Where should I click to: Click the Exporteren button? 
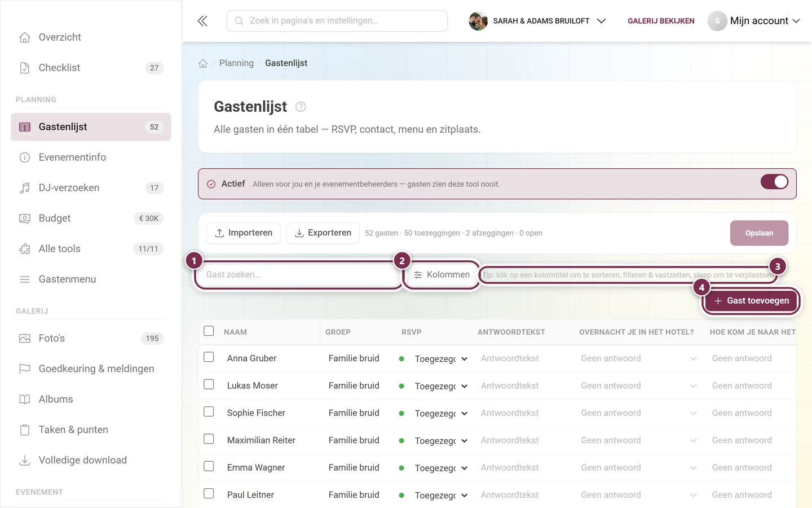click(323, 233)
